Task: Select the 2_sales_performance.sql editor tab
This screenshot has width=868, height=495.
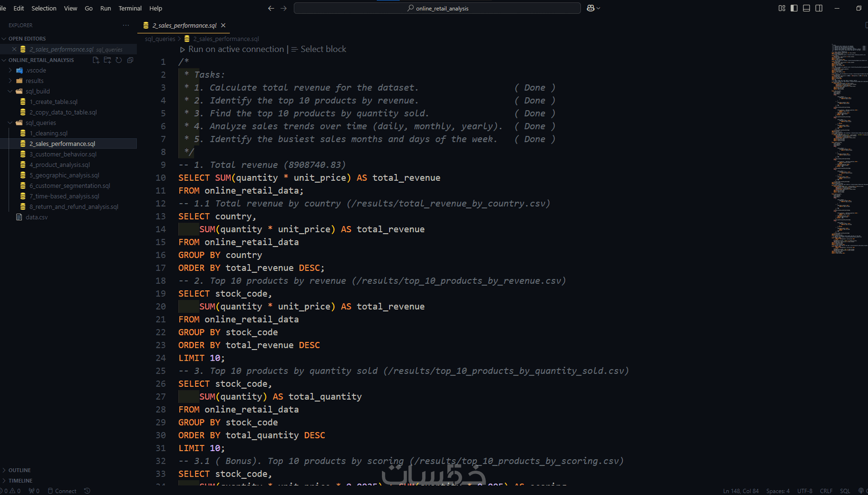Action: (x=184, y=26)
